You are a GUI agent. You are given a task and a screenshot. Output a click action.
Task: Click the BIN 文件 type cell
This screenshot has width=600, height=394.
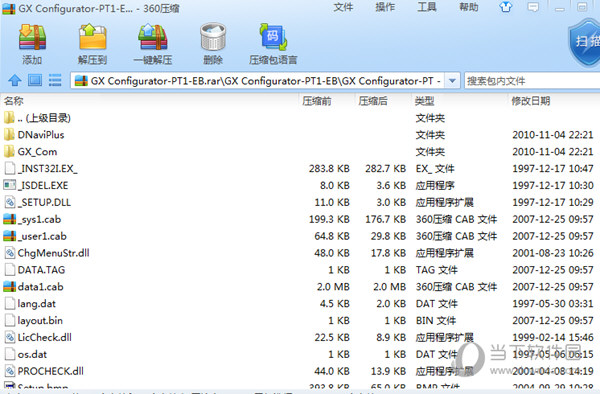pyautogui.click(x=436, y=321)
